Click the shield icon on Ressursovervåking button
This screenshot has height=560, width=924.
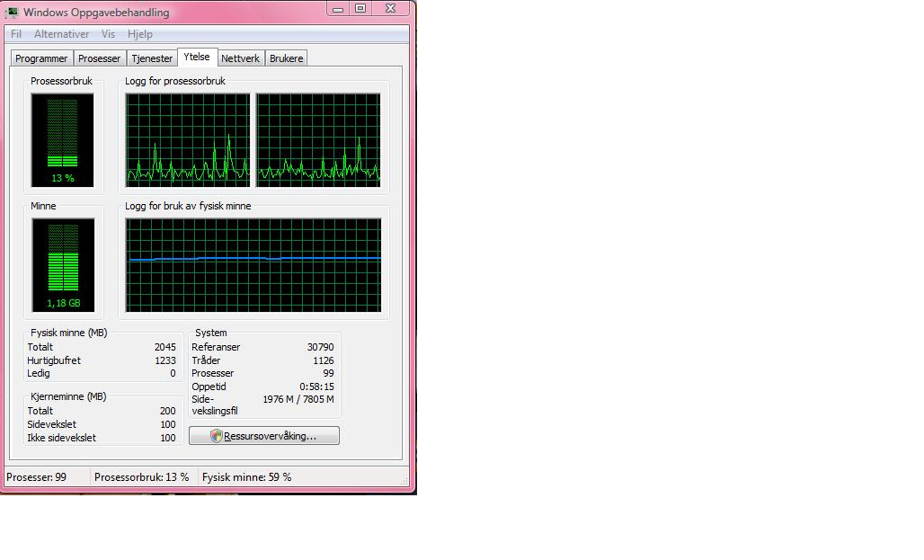click(217, 436)
